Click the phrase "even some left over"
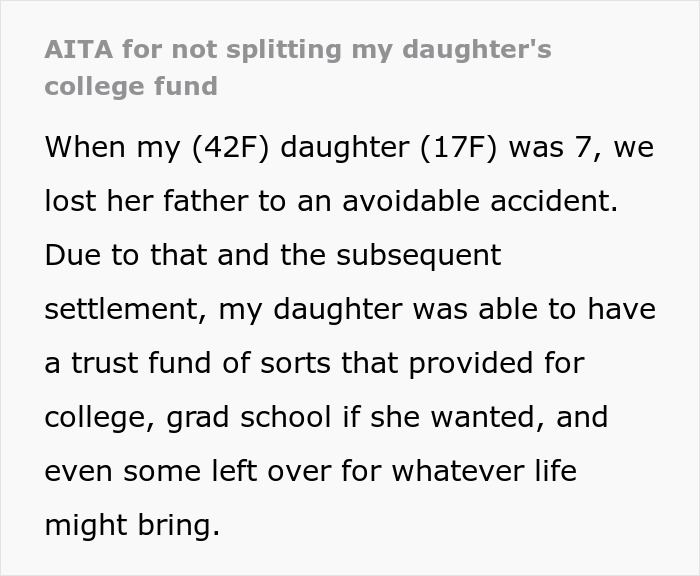This screenshot has width=700, height=576. tap(186, 471)
